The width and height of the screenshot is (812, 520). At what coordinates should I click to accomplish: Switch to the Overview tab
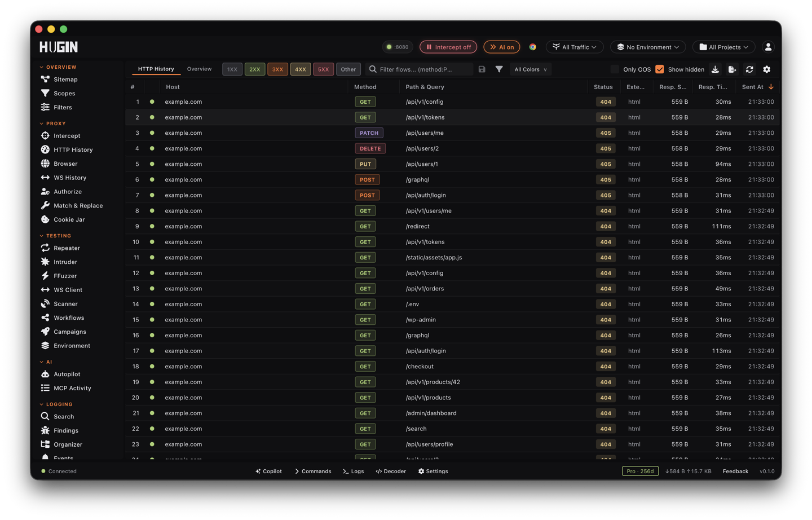199,69
